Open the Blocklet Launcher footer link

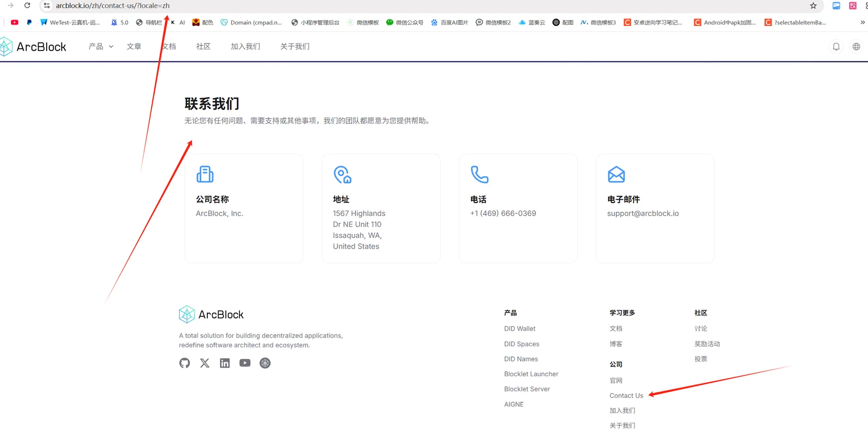531,374
